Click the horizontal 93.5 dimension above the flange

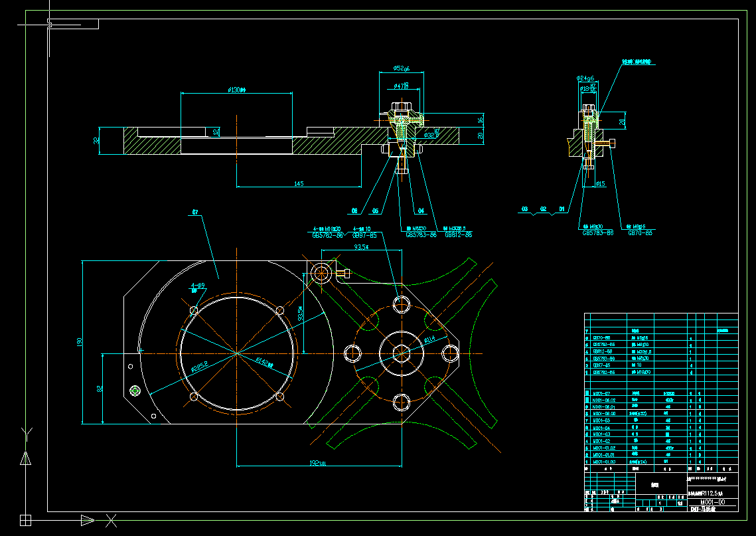click(x=361, y=247)
